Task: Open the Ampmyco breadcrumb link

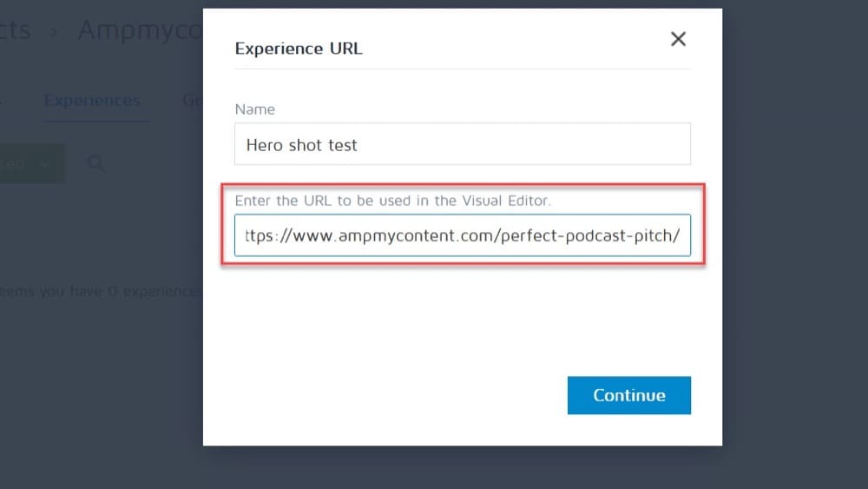Action: pos(140,30)
